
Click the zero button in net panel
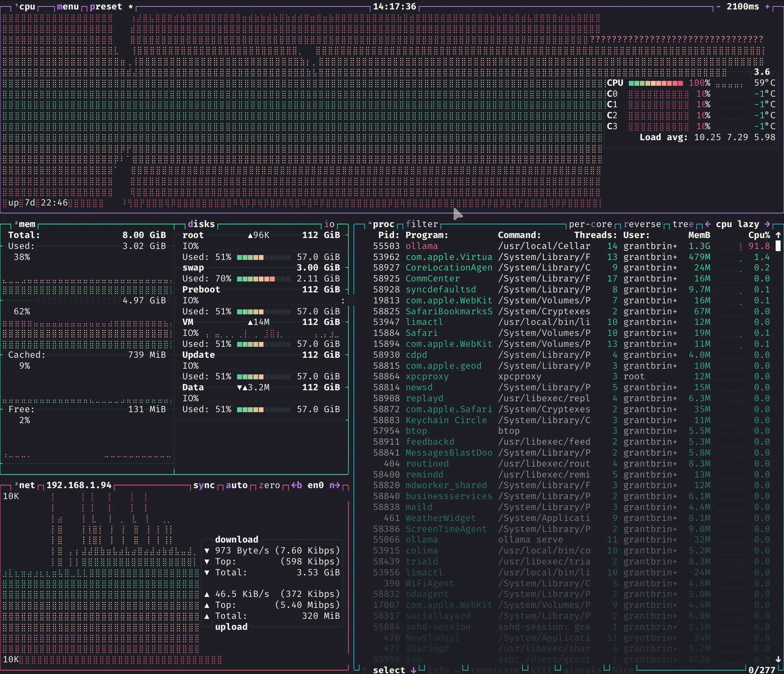[270, 485]
